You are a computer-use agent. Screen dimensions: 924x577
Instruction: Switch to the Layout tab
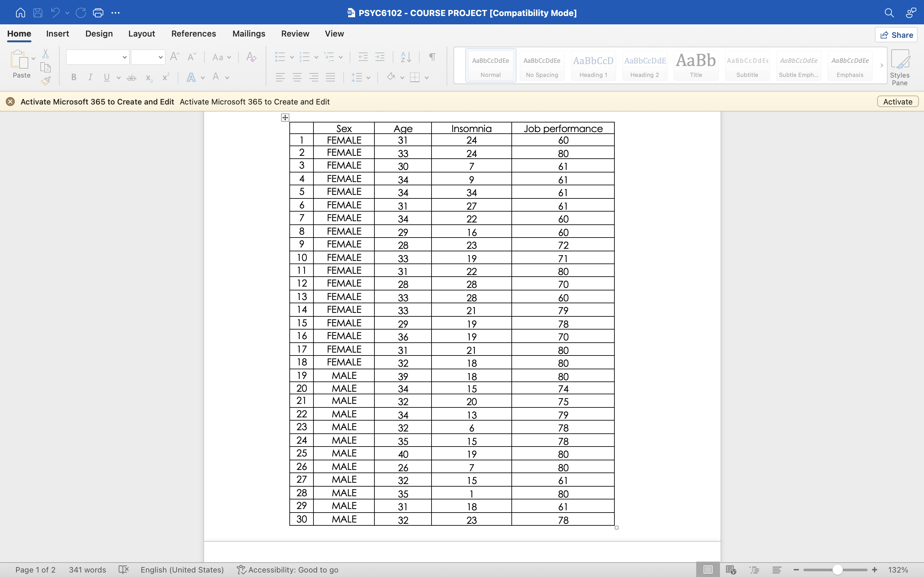click(141, 34)
